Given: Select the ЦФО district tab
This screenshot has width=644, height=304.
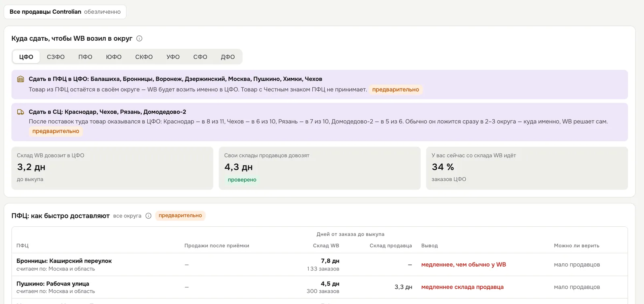Looking at the screenshot, I should [26, 57].
